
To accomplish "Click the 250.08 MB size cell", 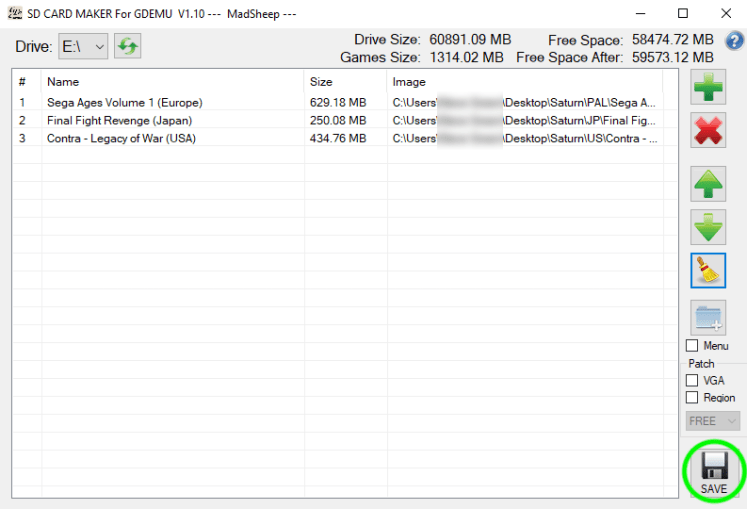I will coord(338,121).
